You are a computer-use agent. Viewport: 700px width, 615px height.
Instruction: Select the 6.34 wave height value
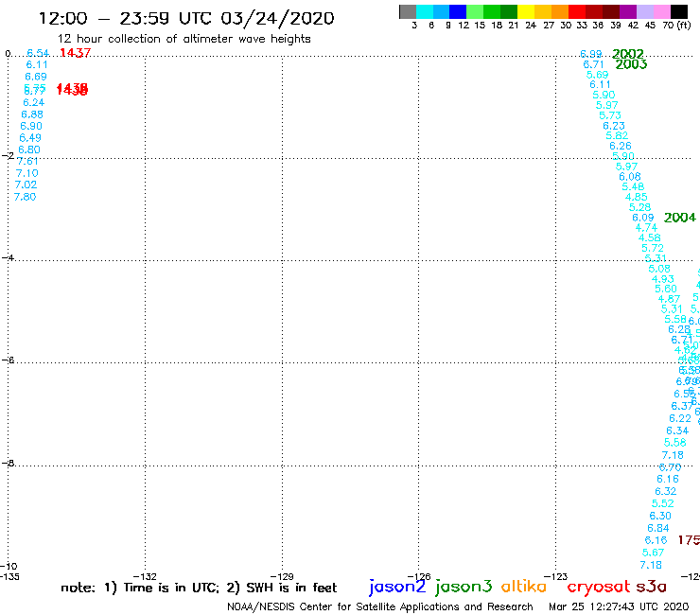[677, 431]
